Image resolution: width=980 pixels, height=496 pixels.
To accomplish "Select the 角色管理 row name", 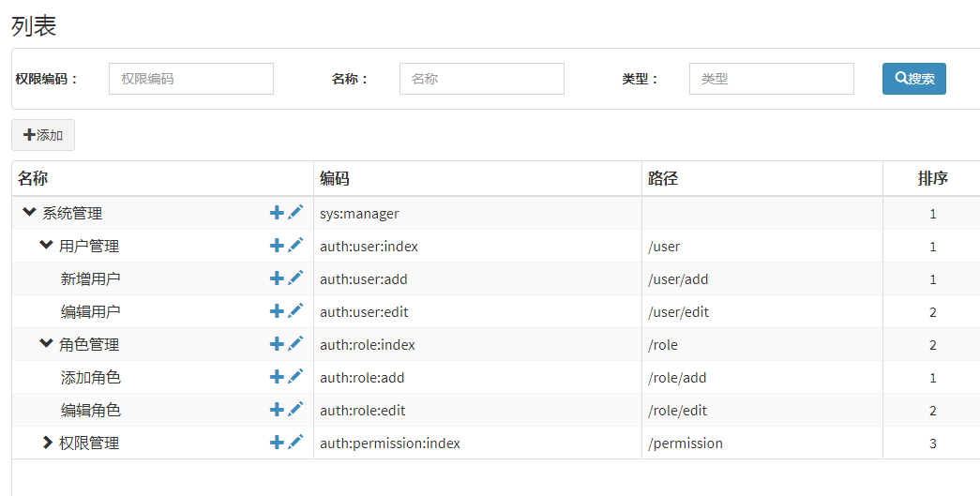I will [89, 345].
